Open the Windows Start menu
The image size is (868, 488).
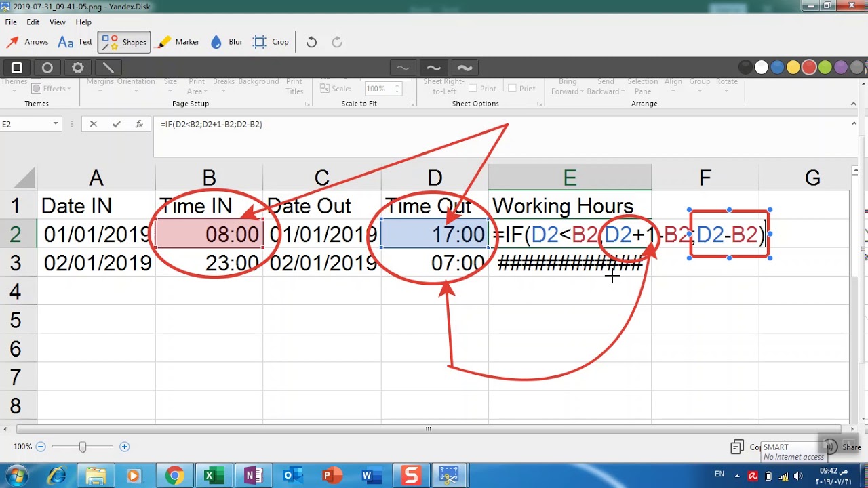[17, 475]
